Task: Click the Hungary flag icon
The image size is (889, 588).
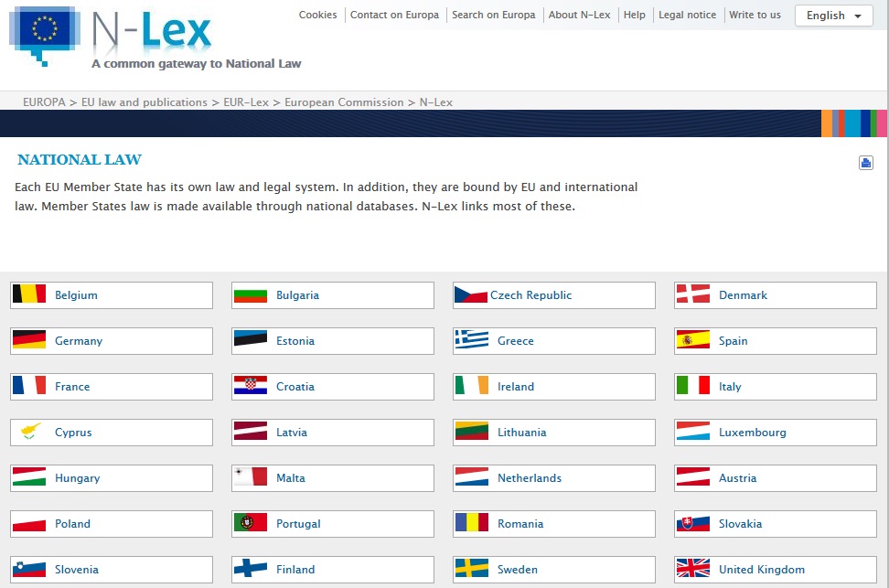Action: coord(29,476)
